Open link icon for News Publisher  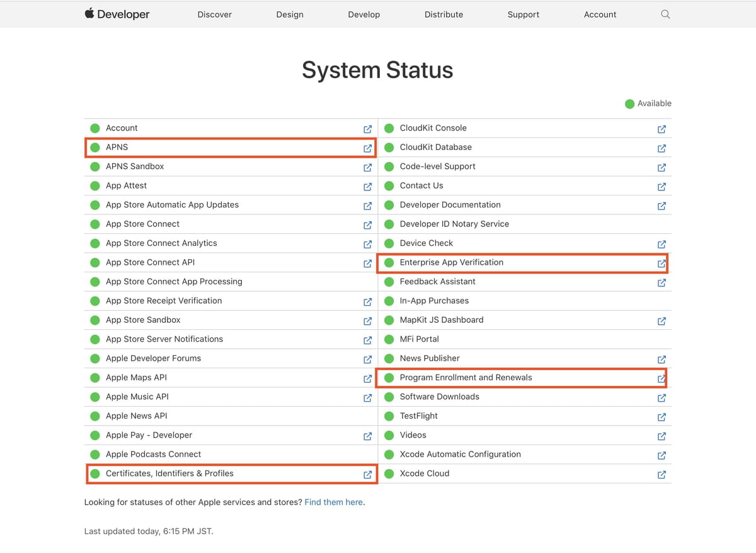pos(661,359)
